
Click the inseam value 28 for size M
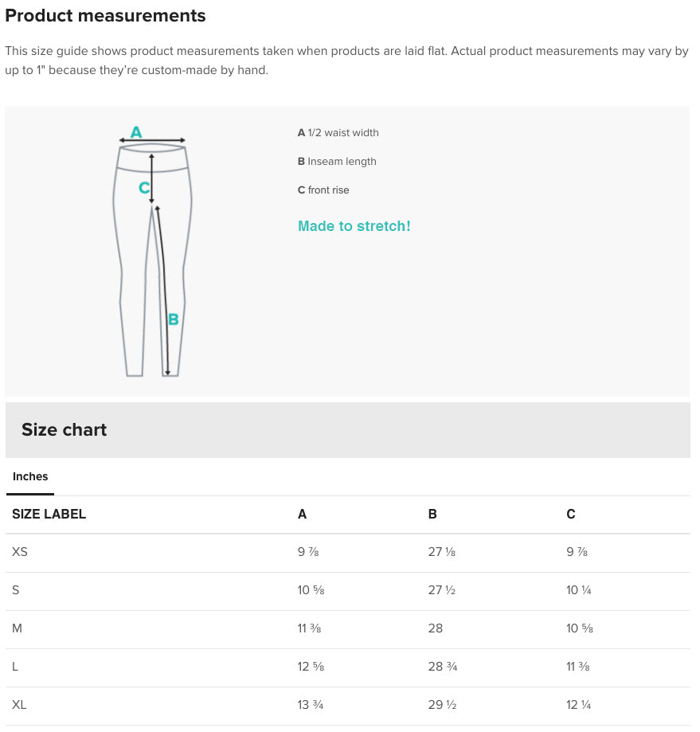click(x=436, y=628)
